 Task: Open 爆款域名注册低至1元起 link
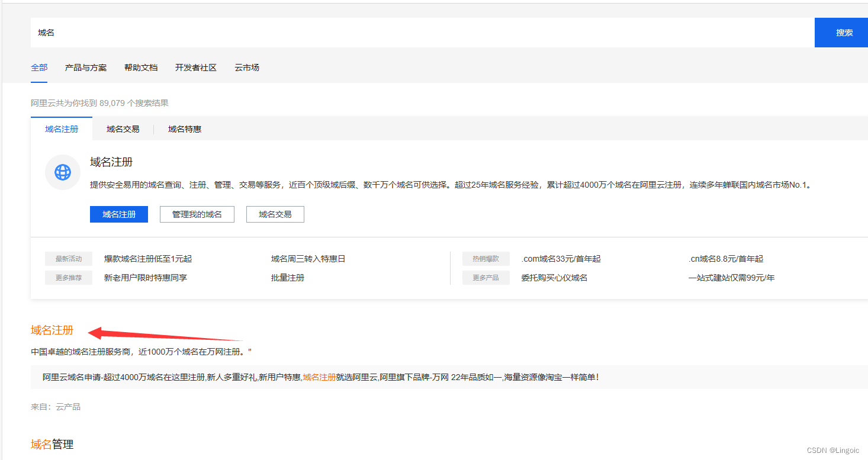tap(148, 259)
